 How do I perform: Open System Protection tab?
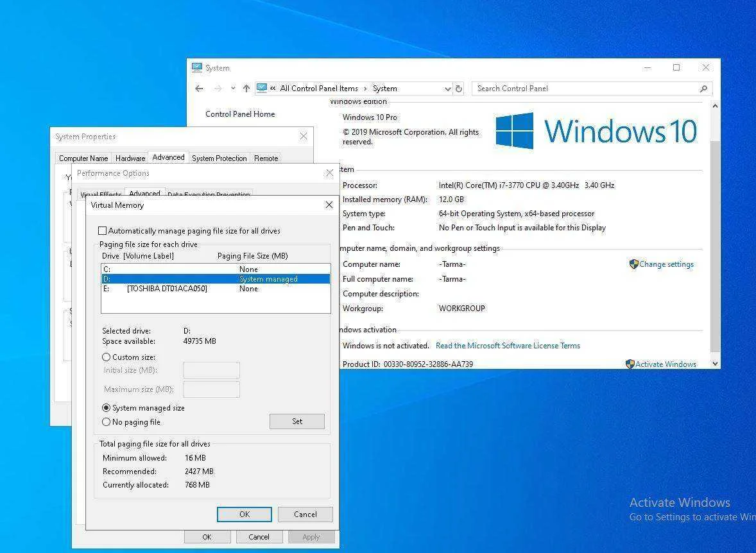pyautogui.click(x=219, y=158)
